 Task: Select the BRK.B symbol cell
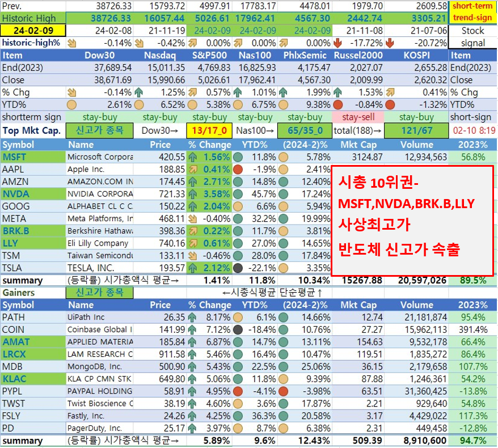[33, 231]
